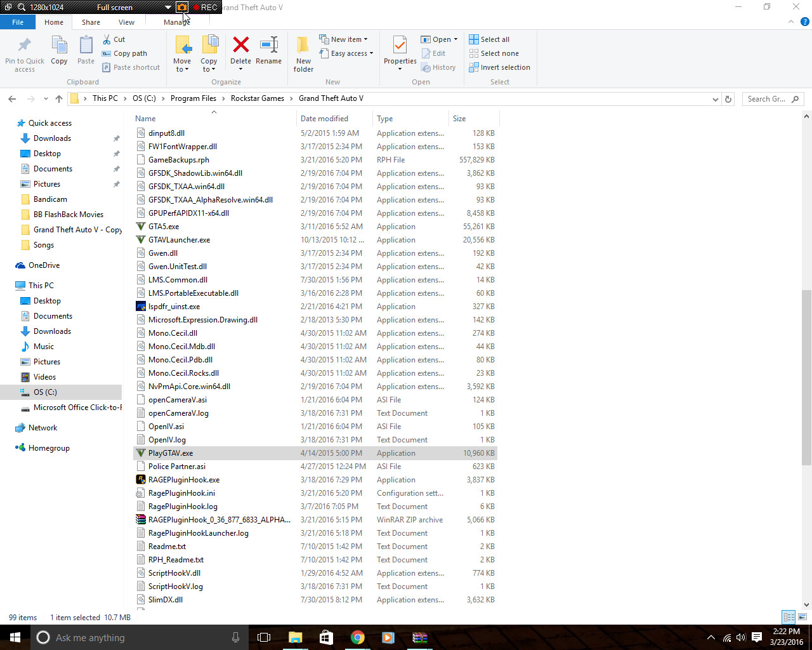Screen dimensions: 812x650
Task: Expand address bar history dropdown
Action: click(x=716, y=99)
